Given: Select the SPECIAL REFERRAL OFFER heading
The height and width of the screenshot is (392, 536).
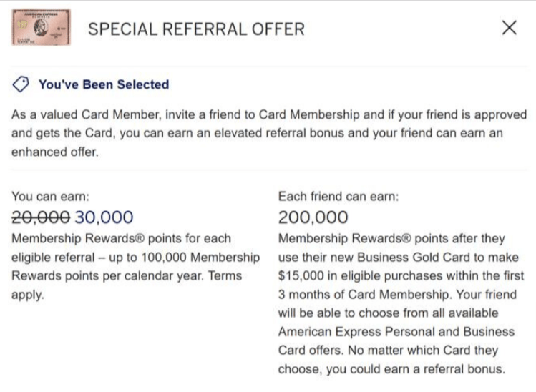Looking at the screenshot, I should (195, 29).
